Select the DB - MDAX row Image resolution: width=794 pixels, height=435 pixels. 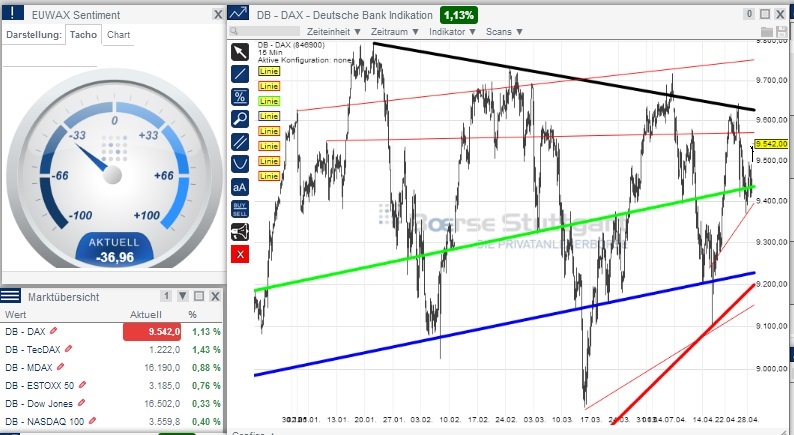click(x=112, y=368)
